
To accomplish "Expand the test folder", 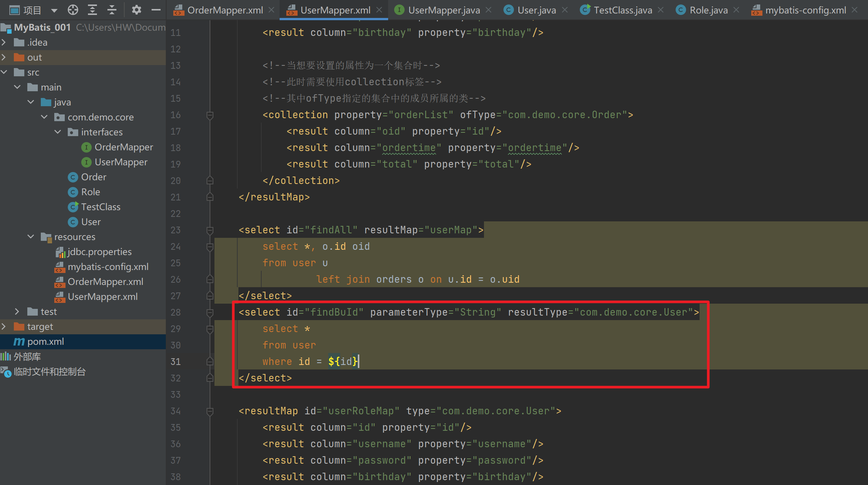I will coord(17,311).
